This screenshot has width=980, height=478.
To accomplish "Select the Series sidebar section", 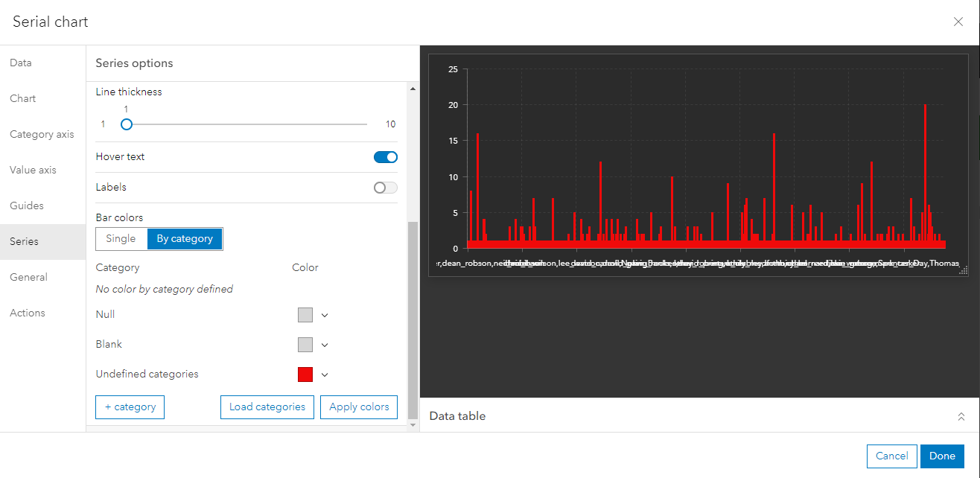I will 25,241.
